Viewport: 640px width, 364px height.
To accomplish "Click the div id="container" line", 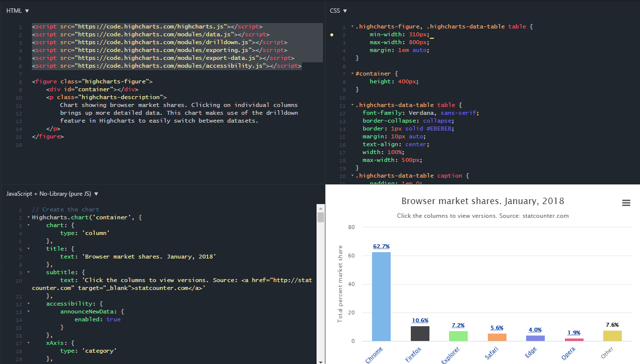I will click(92, 89).
